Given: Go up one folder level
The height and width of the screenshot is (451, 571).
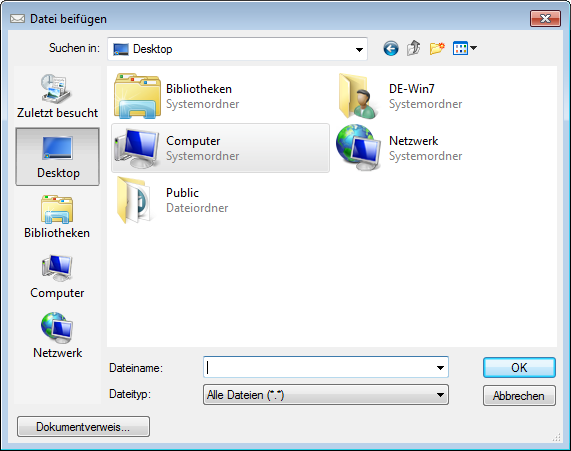Looking at the screenshot, I should pyautogui.click(x=414, y=48).
